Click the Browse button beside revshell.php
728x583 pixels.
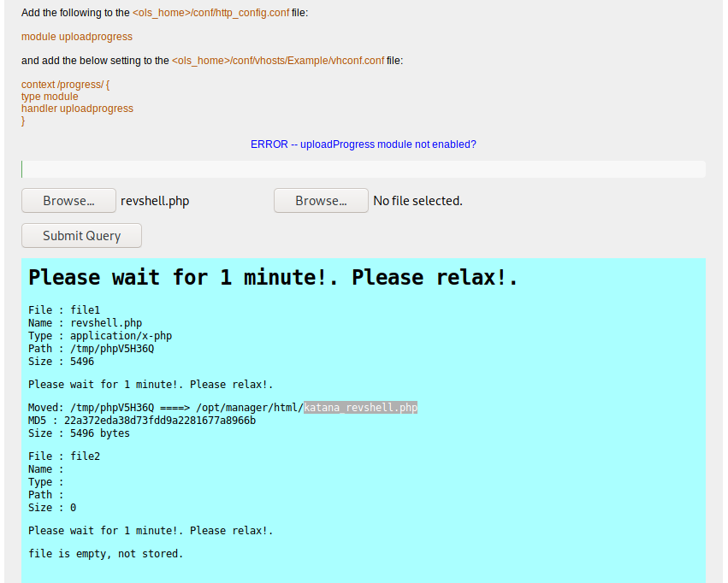pos(68,201)
